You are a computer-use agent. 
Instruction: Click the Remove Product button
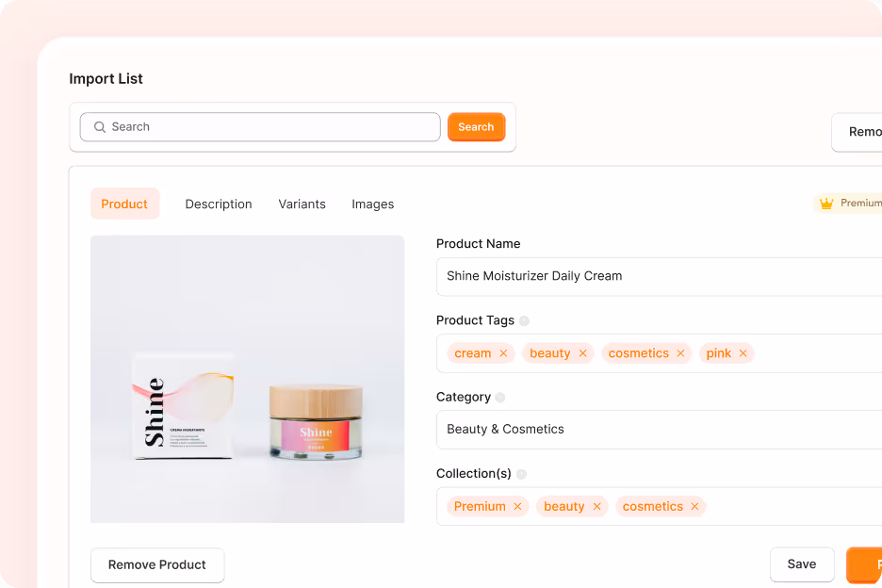(157, 565)
